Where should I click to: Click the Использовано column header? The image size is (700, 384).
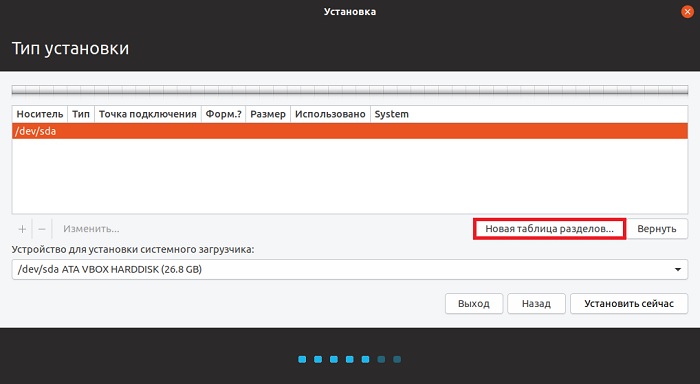330,114
